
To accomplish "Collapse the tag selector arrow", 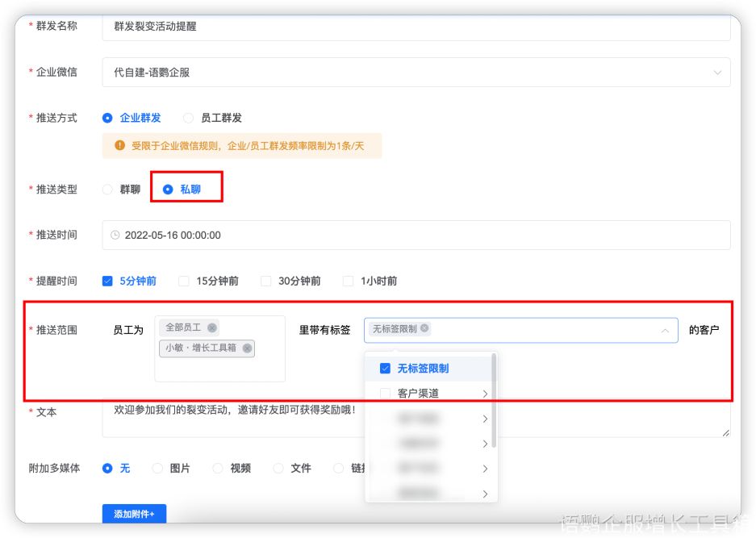I will tap(665, 330).
